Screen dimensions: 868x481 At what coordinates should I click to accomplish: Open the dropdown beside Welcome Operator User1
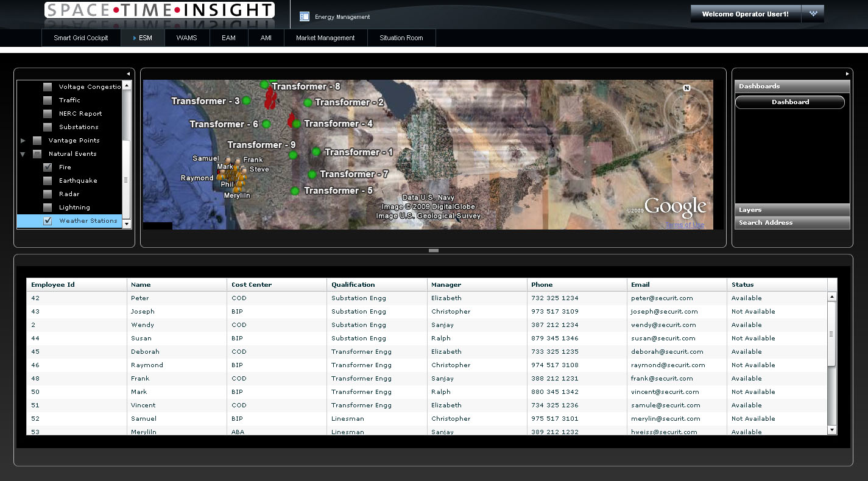pyautogui.click(x=813, y=14)
